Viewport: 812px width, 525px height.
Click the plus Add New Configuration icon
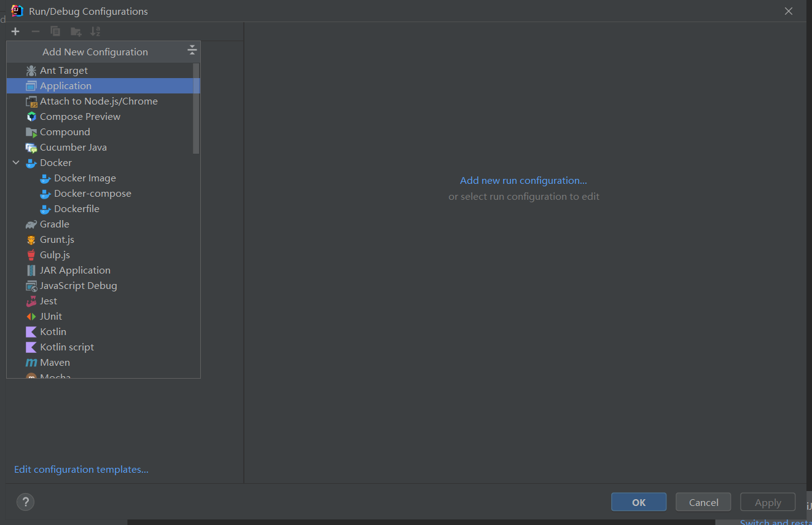pyautogui.click(x=15, y=31)
